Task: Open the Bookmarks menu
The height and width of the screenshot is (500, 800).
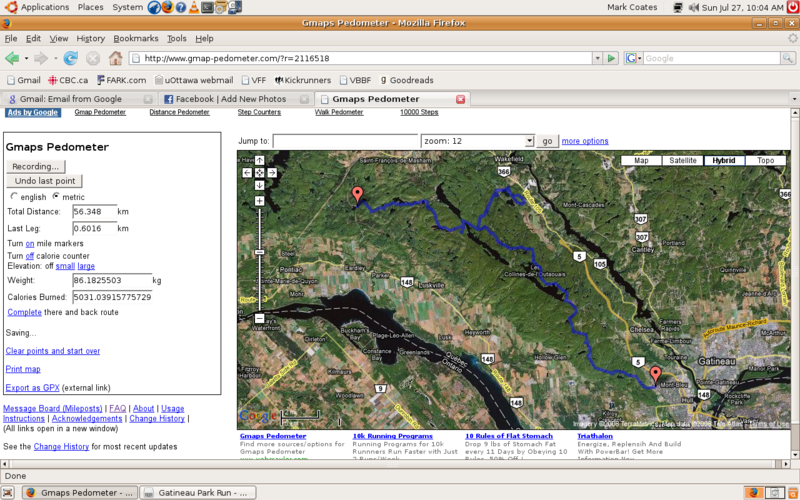Action: (135, 38)
